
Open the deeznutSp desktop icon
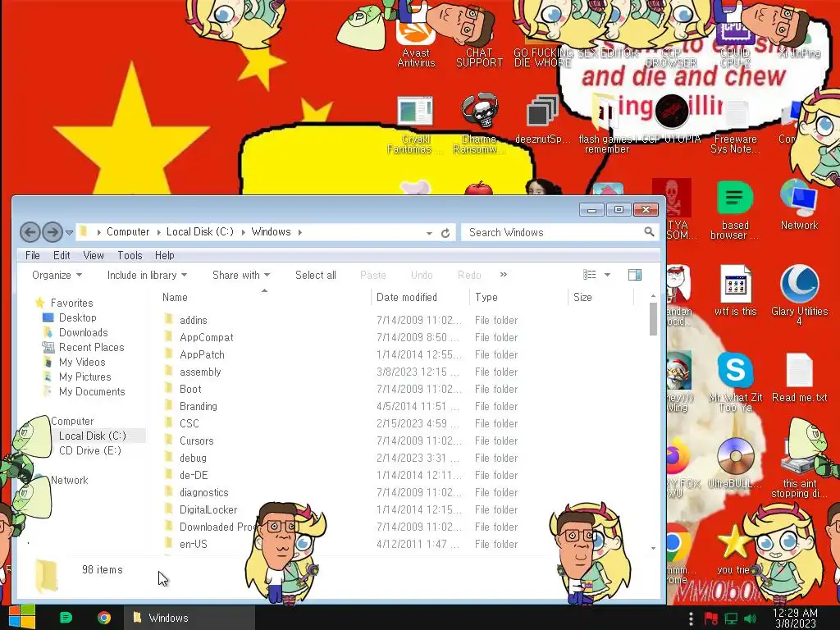pos(542,121)
